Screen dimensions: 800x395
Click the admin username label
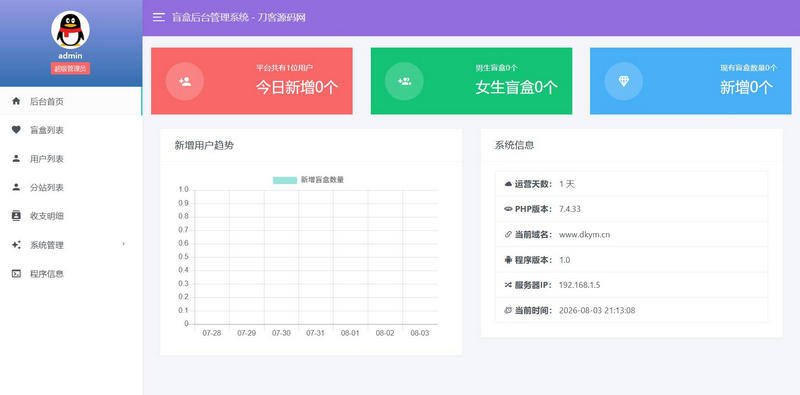70,56
